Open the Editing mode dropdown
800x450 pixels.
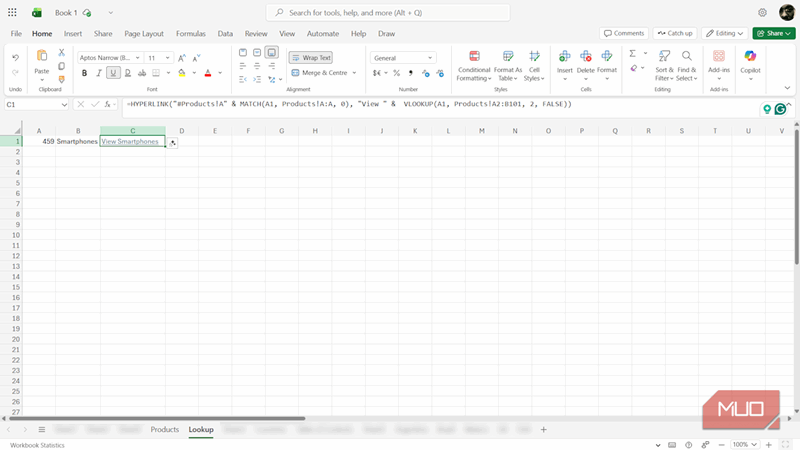pos(724,33)
